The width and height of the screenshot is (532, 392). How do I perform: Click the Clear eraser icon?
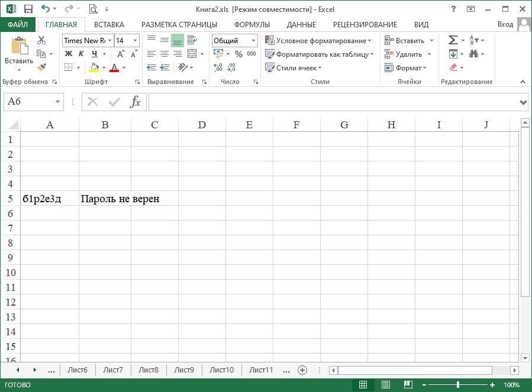(454, 67)
